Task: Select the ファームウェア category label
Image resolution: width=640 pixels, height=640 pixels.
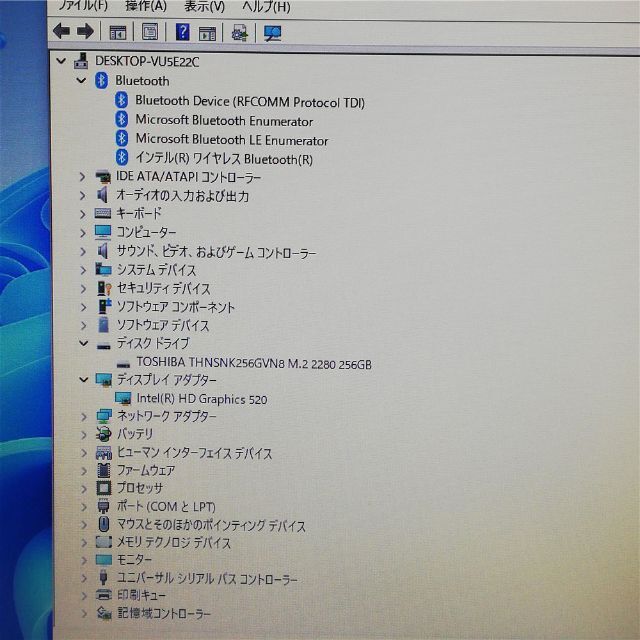Action: point(146,470)
